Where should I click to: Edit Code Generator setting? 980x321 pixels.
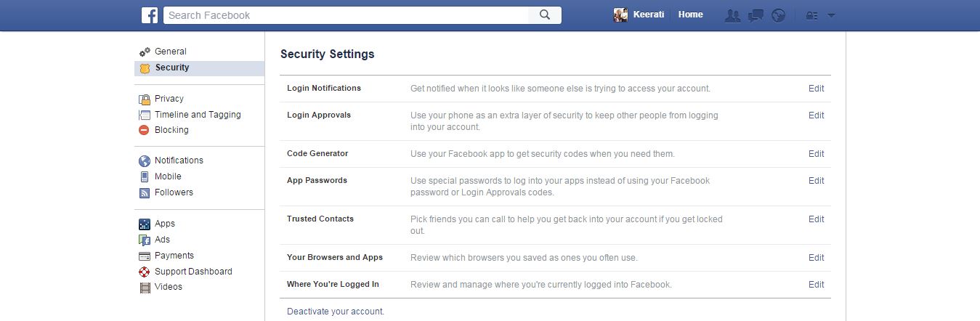point(817,154)
